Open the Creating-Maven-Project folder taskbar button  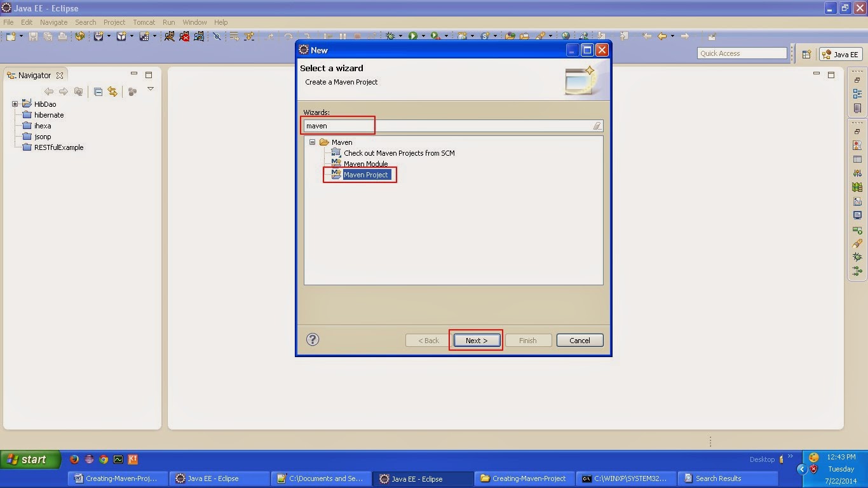pos(526,478)
